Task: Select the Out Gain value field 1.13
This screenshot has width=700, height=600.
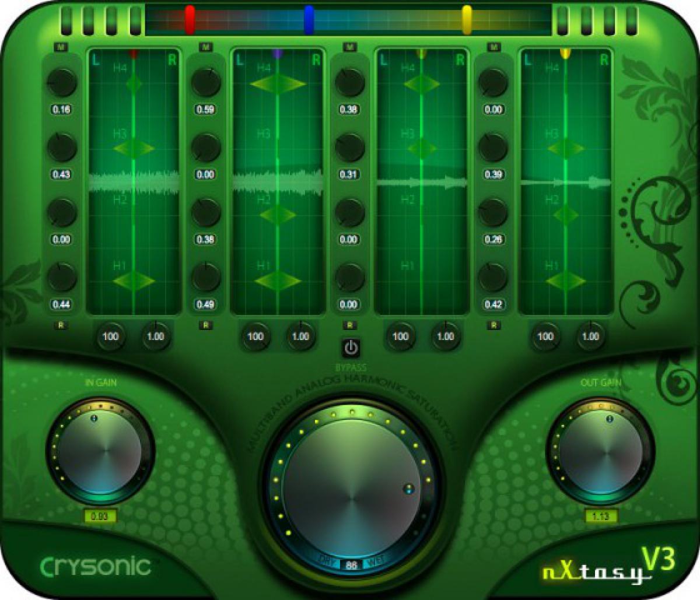Action: point(600,516)
